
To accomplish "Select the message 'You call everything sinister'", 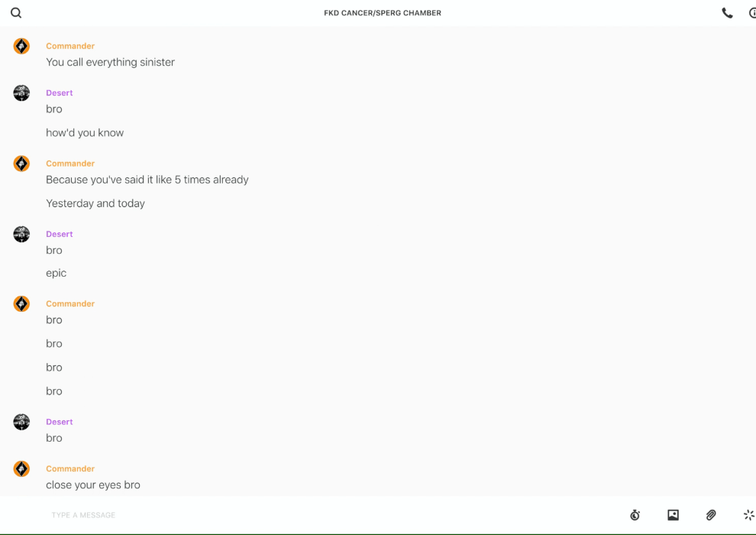I will pyautogui.click(x=111, y=62).
